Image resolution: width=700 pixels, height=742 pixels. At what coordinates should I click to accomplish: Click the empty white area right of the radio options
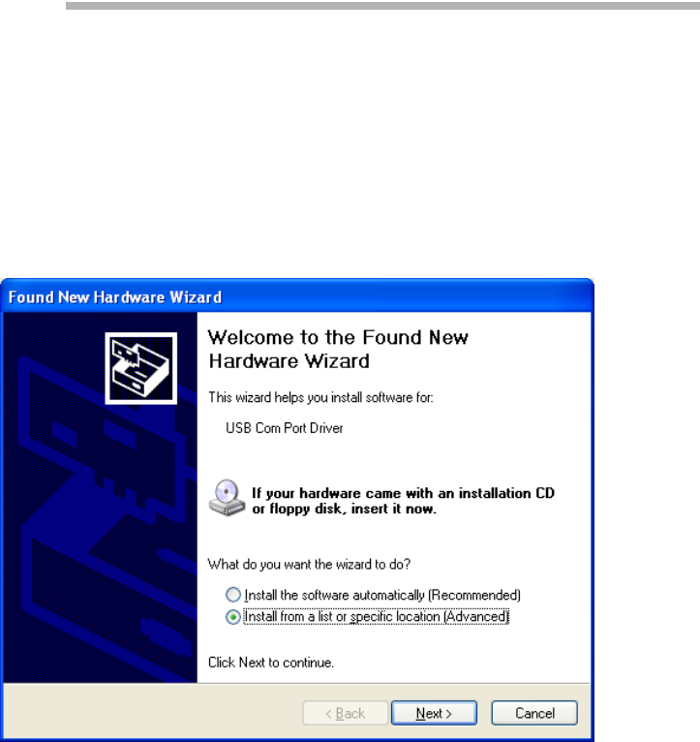[554, 605]
